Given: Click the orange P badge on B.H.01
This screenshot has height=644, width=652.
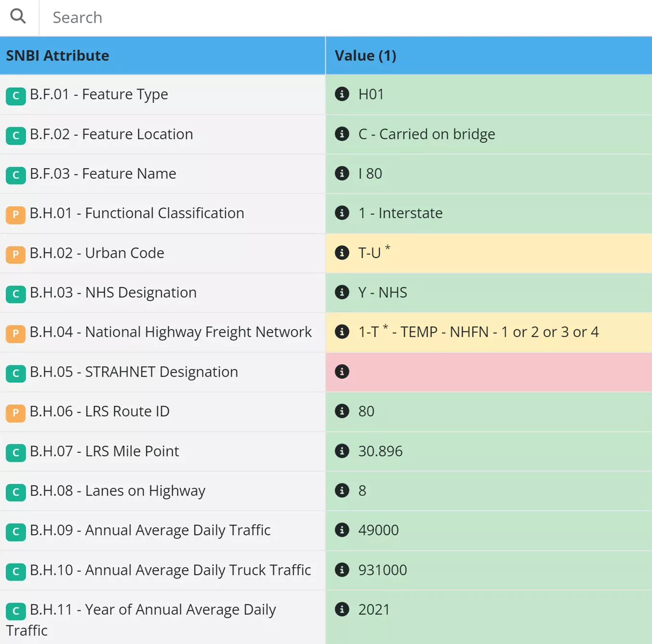Looking at the screenshot, I should (16, 215).
